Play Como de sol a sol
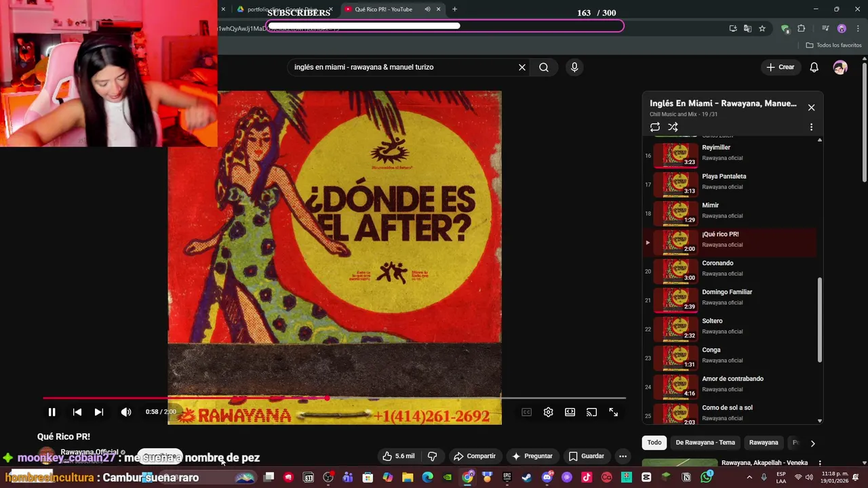This screenshot has width=868, height=488. click(x=730, y=414)
